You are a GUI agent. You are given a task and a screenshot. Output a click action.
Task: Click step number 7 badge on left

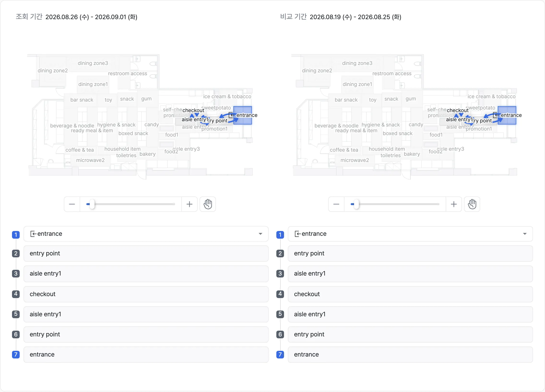pos(16,355)
